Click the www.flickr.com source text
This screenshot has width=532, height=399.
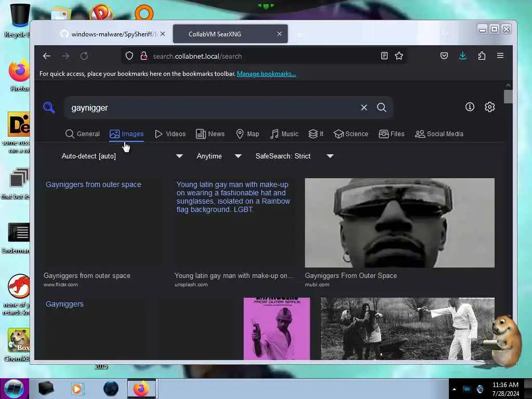tap(61, 285)
